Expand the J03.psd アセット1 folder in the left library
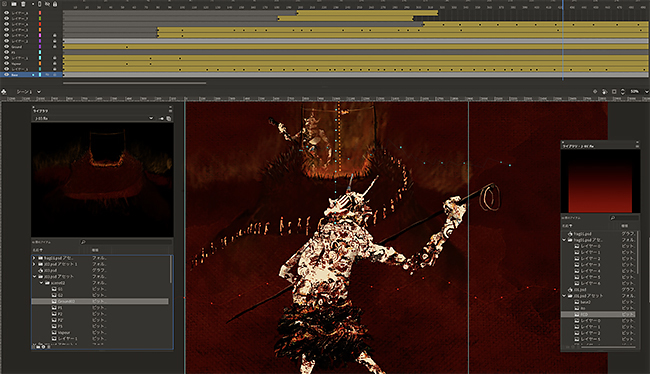Image resolution: width=650 pixels, height=374 pixels. tap(34, 264)
